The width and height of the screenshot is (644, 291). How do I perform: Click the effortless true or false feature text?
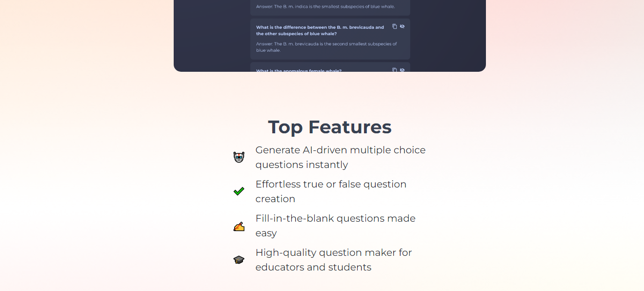[x=331, y=191]
